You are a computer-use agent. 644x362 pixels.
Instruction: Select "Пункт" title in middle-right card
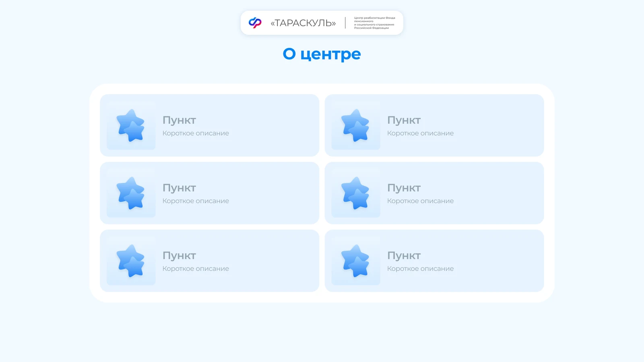coord(404,188)
